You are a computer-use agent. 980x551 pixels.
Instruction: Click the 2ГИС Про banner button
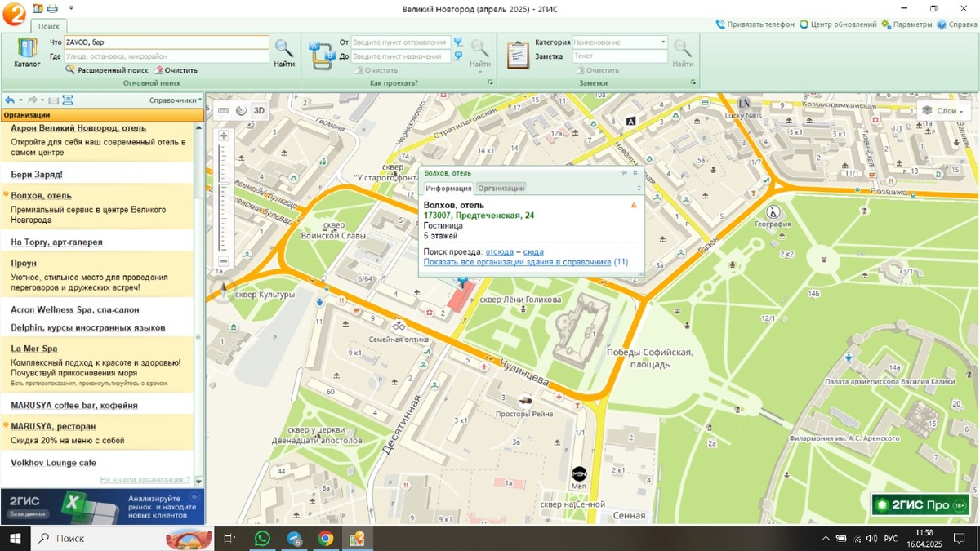pyautogui.click(x=920, y=505)
